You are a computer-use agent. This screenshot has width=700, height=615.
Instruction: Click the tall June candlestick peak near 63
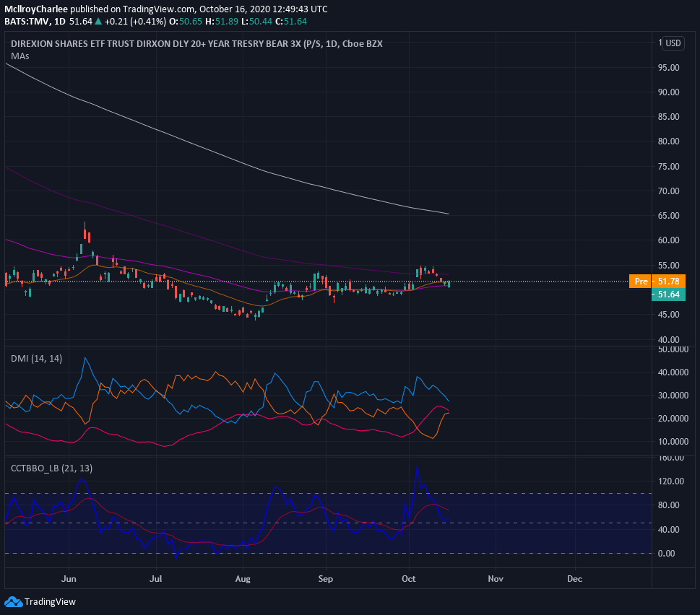click(x=85, y=230)
